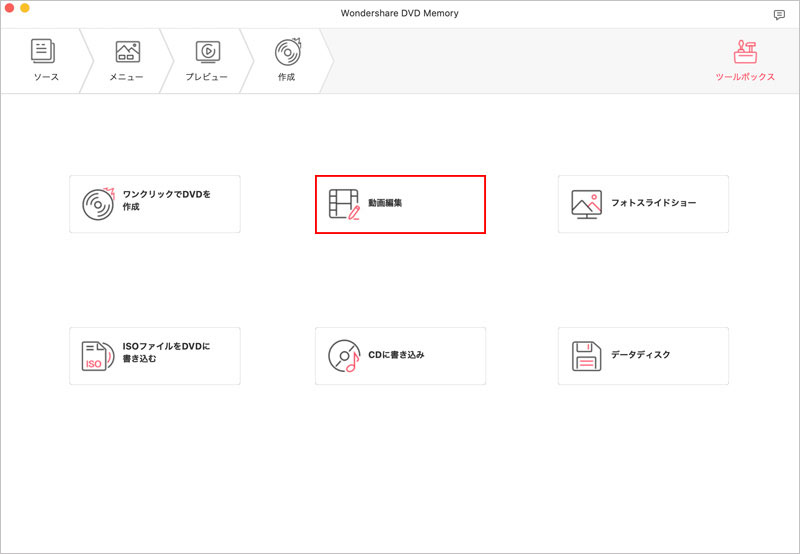Click the フォトスライドショー picture monitor icon
This screenshot has width=800, height=554.
586,204
